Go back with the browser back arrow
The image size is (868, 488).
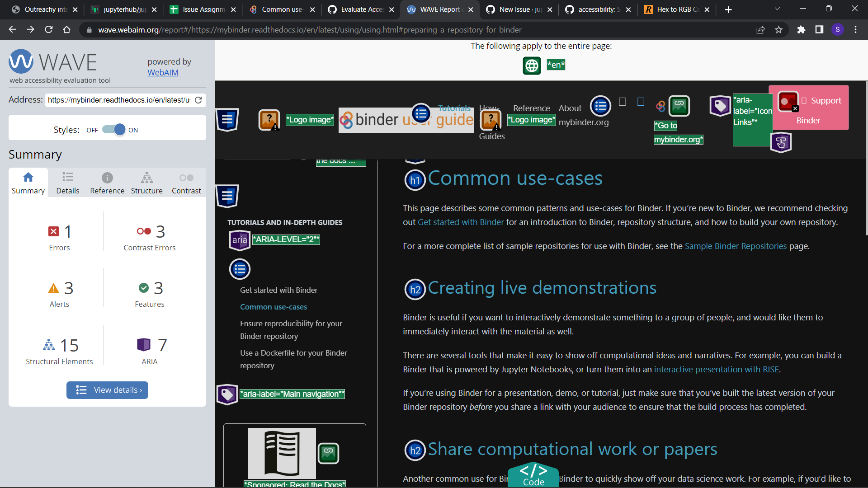point(12,30)
